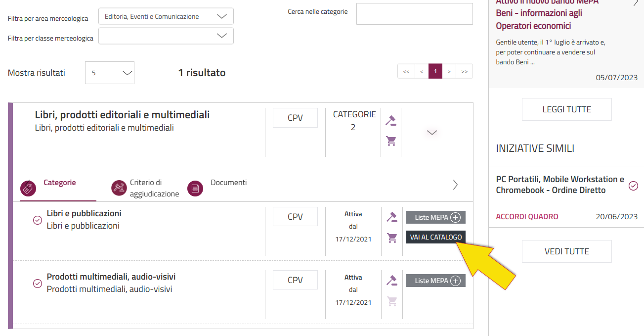This screenshot has height=336, width=644.
Task: Click the gavel icon in the Prodotti multimediali row
Action: pyautogui.click(x=391, y=280)
